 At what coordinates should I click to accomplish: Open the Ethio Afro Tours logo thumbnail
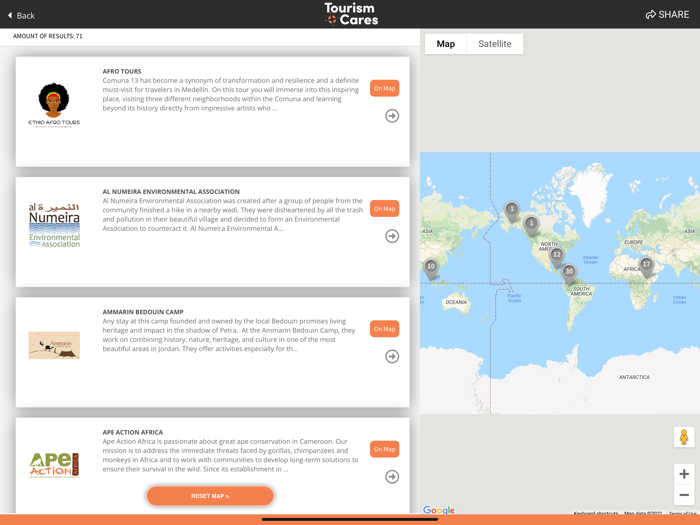point(54,105)
